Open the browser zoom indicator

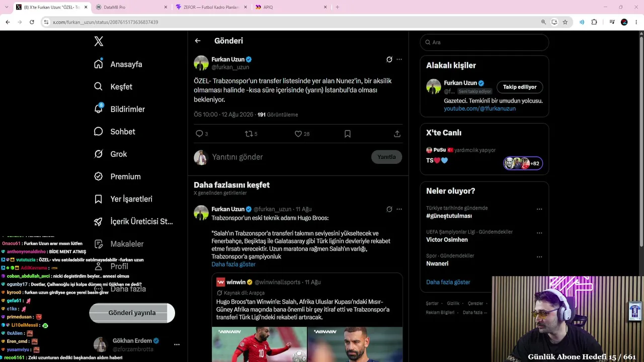pos(543,22)
